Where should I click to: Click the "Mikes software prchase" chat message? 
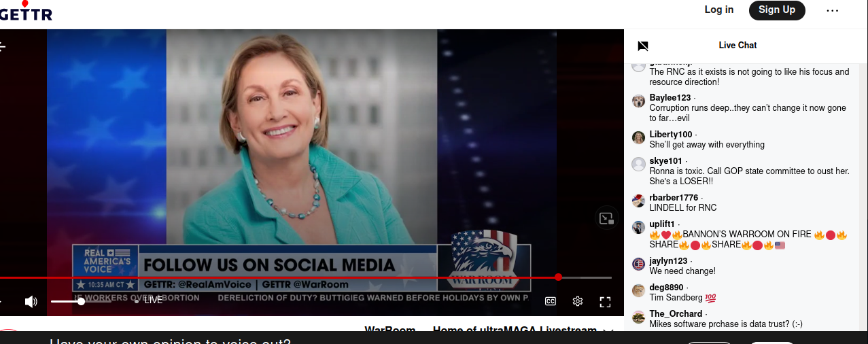(x=726, y=324)
